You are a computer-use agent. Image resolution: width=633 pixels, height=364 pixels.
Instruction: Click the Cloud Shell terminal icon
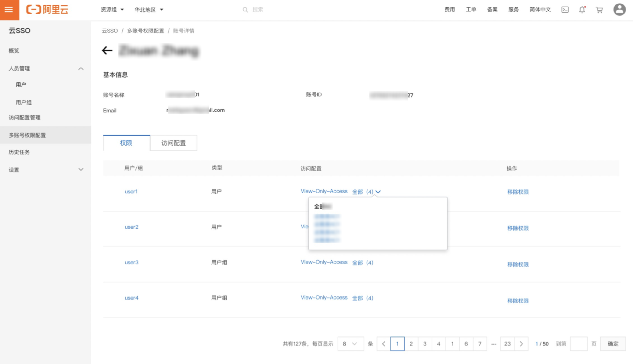pyautogui.click(x=565, y=10)
